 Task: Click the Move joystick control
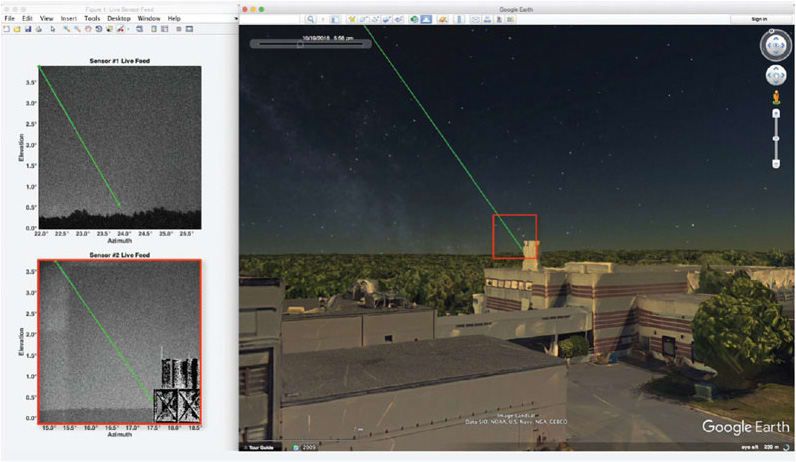pos(776,76)
